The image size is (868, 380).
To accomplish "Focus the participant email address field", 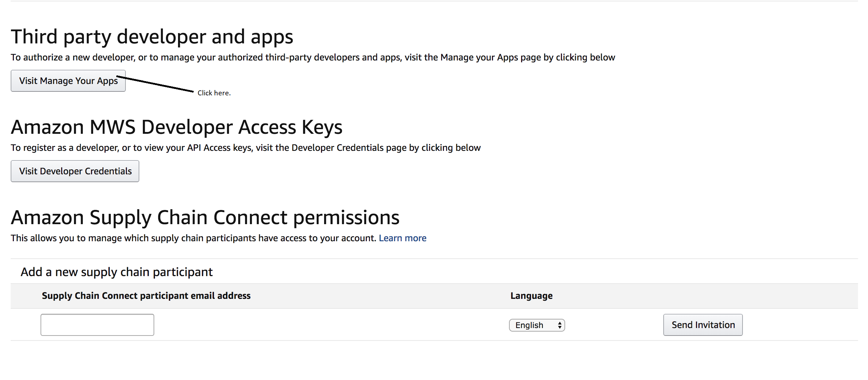I will point(97,325).
